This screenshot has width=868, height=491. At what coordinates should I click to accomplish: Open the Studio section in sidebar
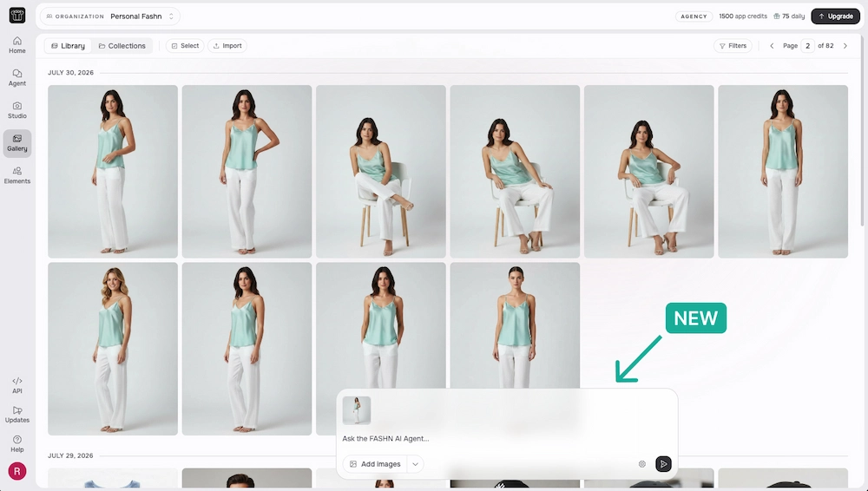[x=17, y=110]
